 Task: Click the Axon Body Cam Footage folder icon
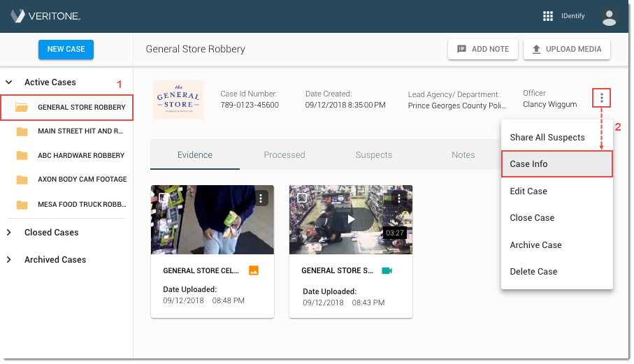click(22, 180)
